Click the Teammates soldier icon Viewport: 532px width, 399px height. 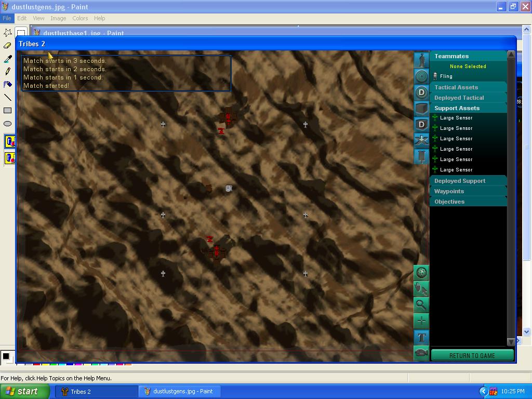(421, 60)
